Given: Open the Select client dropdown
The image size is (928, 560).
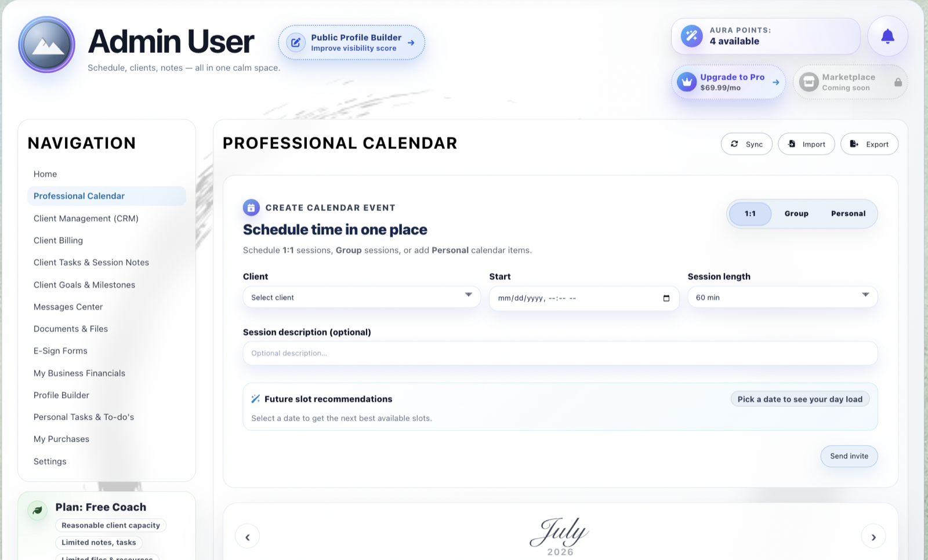Looking at the screenshot, I should click(362, 297).
